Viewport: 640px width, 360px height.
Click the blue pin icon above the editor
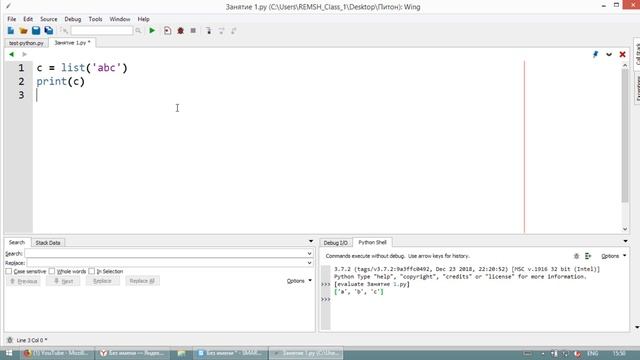click(596, 54)
